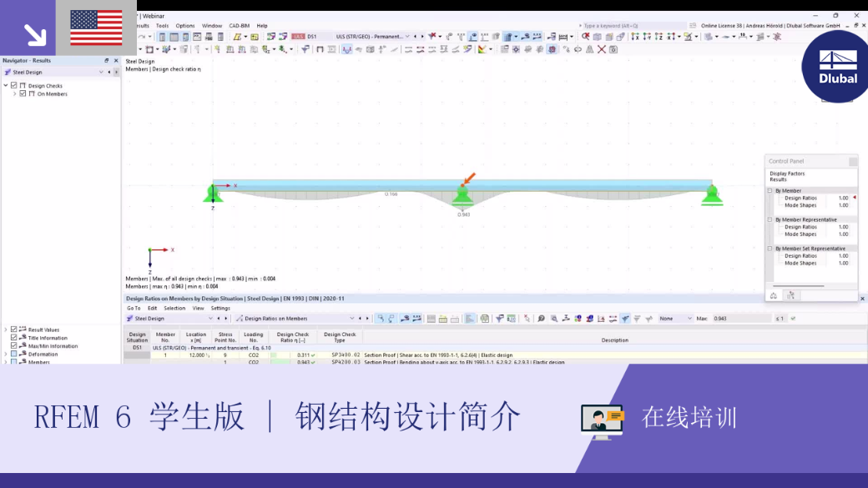The image size is (868, 488).
Task: Click the balance scale icon in Control Panel
Action: click(x=774, y=295)
